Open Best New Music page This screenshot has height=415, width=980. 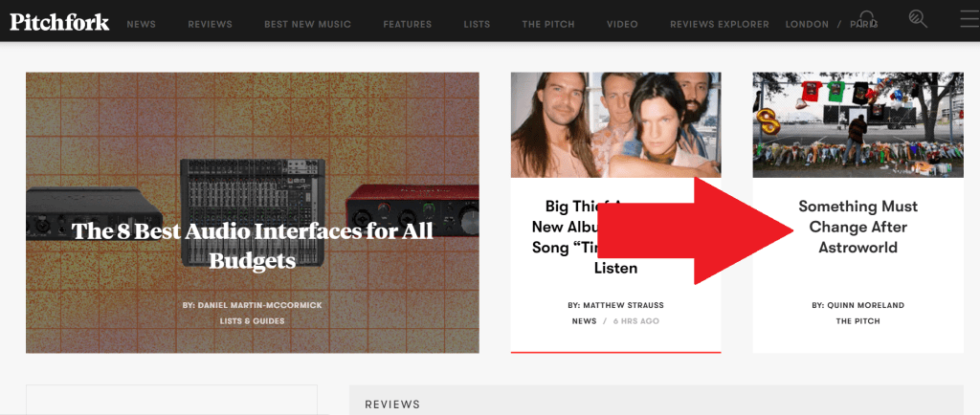(307, 24)
